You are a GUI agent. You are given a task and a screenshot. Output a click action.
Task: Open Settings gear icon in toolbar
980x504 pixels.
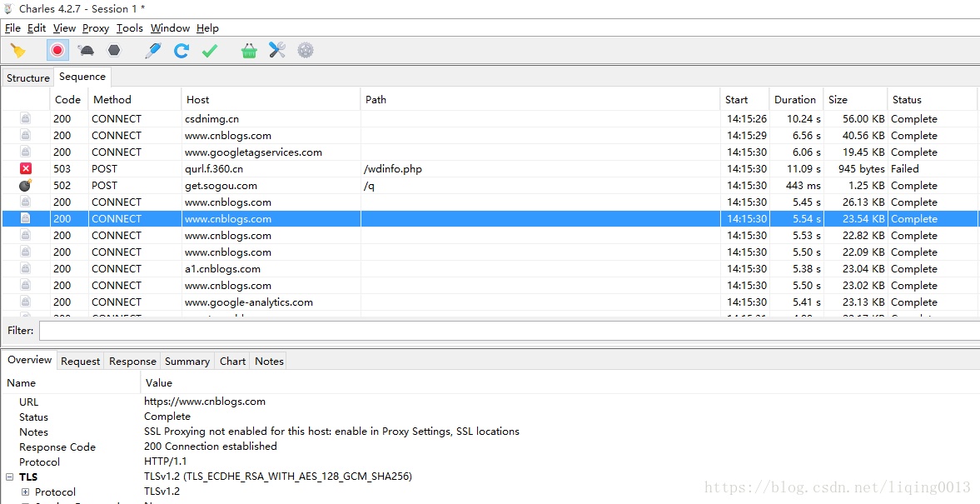(305, 50)
